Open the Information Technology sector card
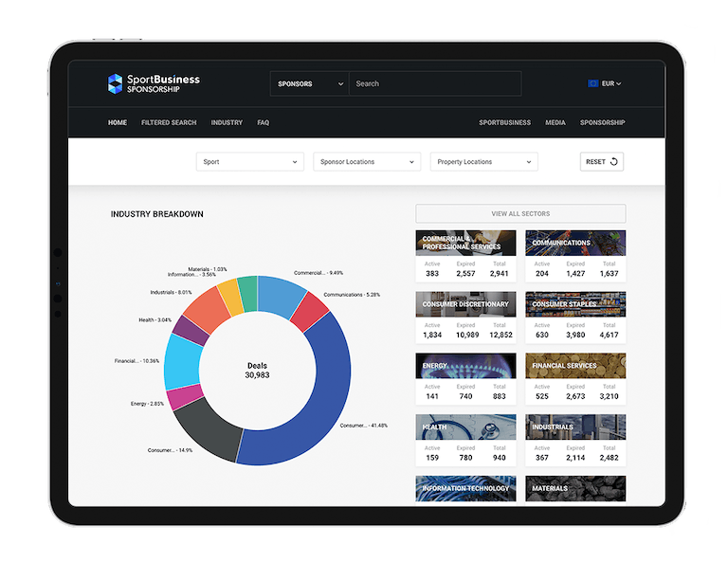 (x=465, y=488)
